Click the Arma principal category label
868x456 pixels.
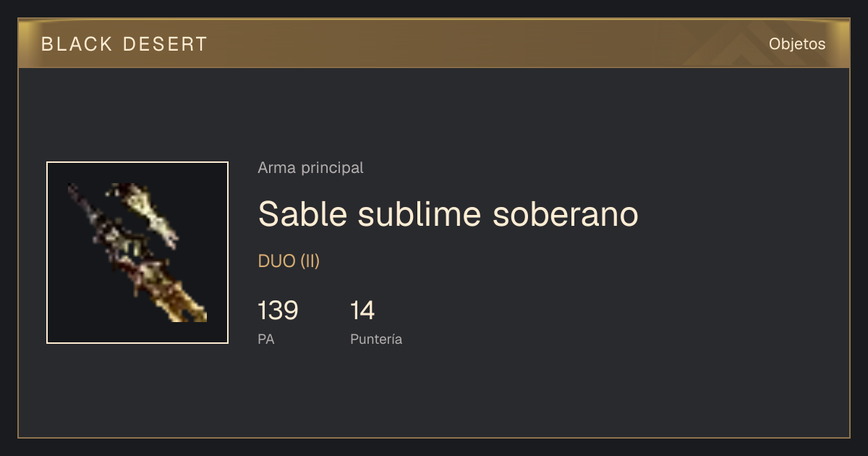(x=310, y=168)
